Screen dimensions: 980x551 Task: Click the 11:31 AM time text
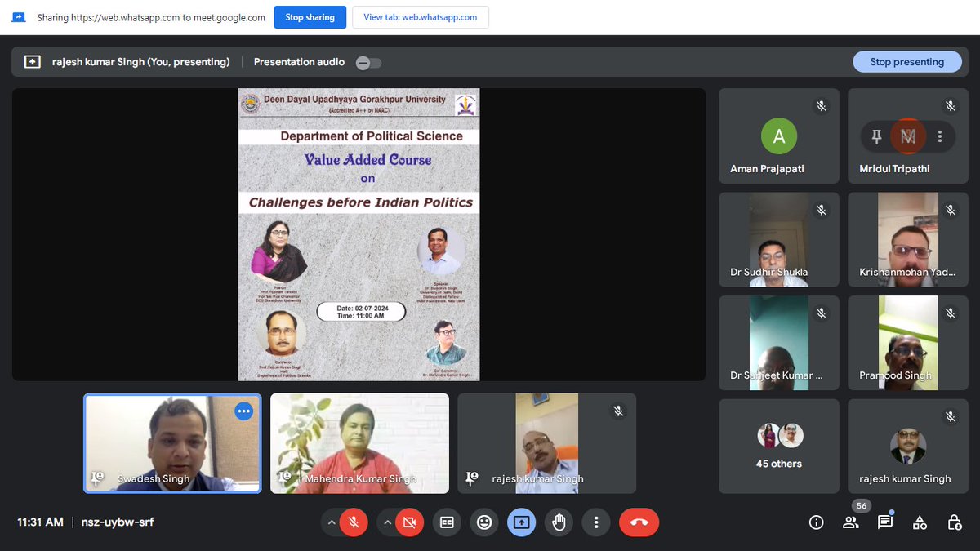click(x=40, y=522)
